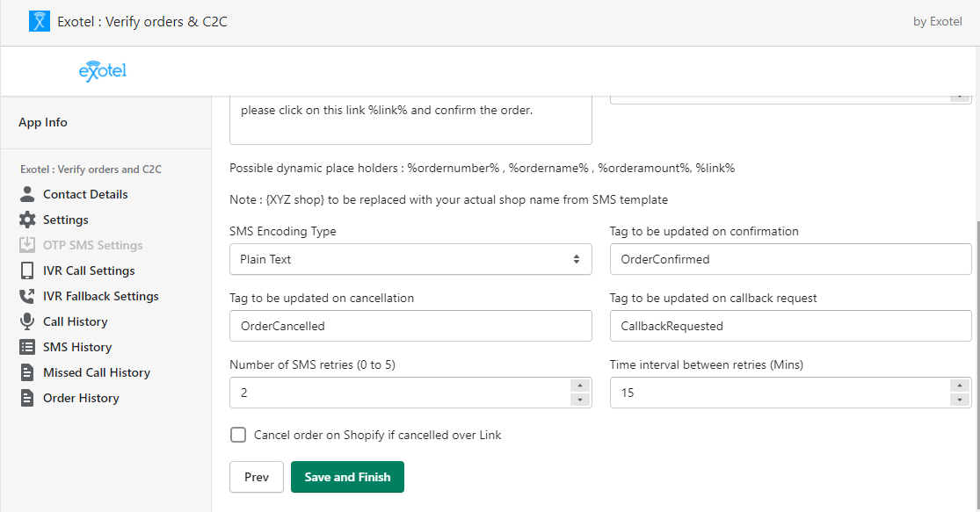Click the Contact Details person icon
This screenshot has height=512, width=980.
click(27, 194)
